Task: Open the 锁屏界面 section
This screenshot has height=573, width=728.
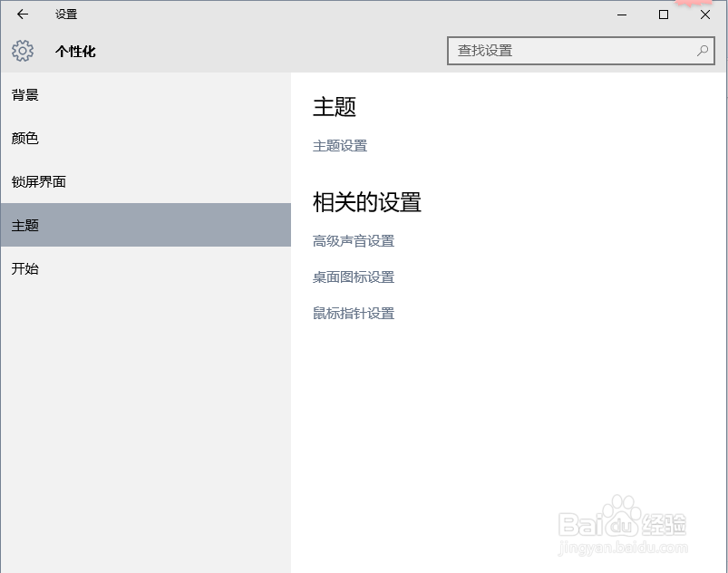Action: (x=38, y=181)
